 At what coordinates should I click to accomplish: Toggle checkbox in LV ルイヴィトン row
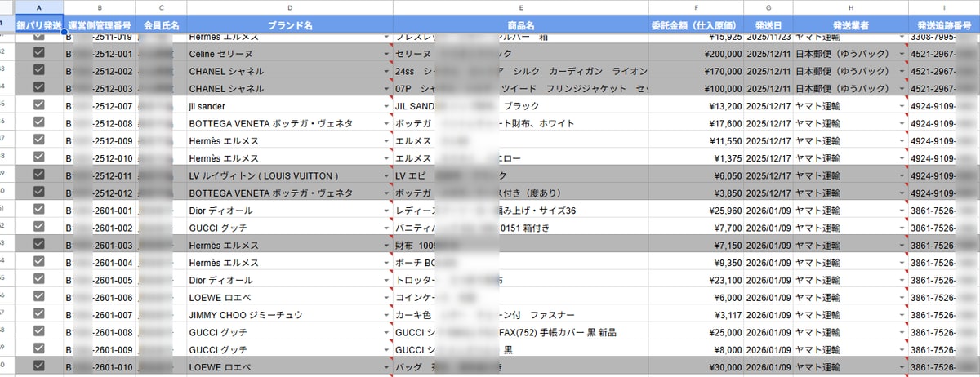(x=38, y=175)
